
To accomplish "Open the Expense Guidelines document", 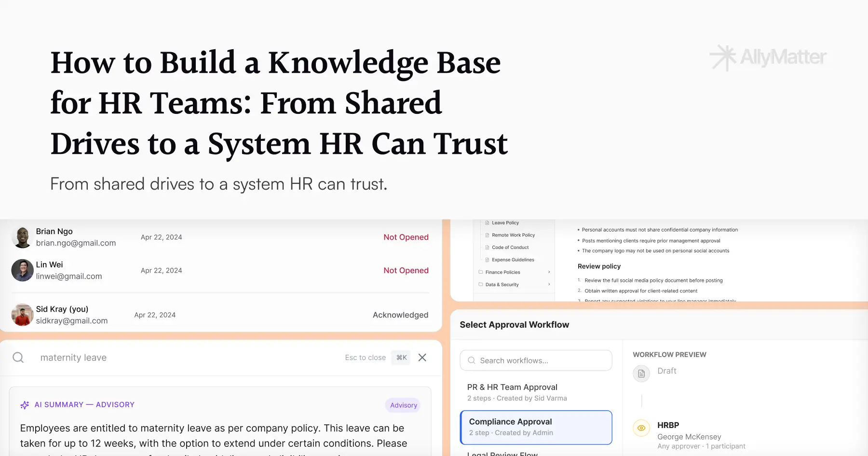I will [x=513, y=260].
